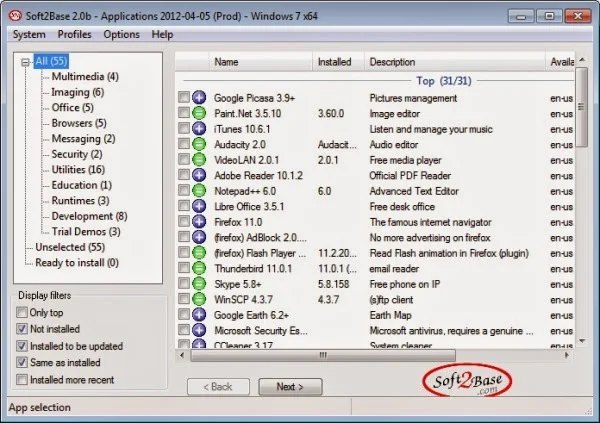The image size is (600, 423).
Task: Tick the checkbox for Firefox 11.0
Action: coord(184,221)
